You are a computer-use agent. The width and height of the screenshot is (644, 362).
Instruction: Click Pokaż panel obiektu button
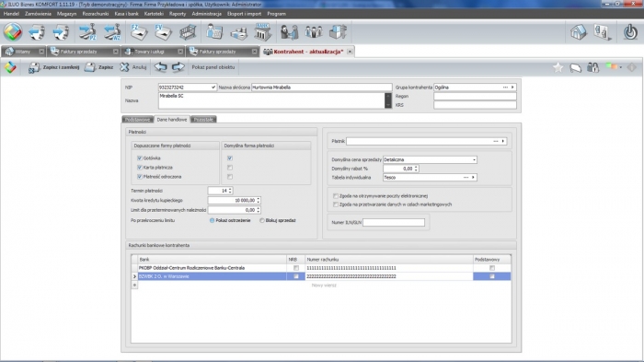point(213,67)
